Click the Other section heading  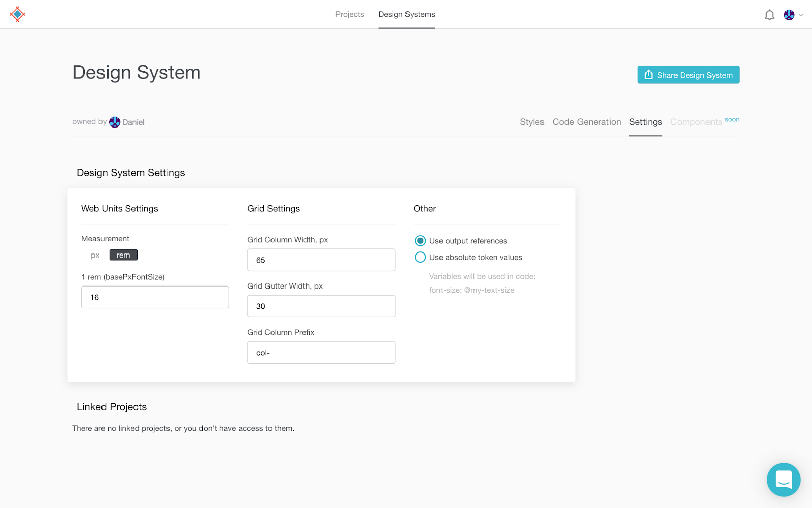(x=425, y=209)
